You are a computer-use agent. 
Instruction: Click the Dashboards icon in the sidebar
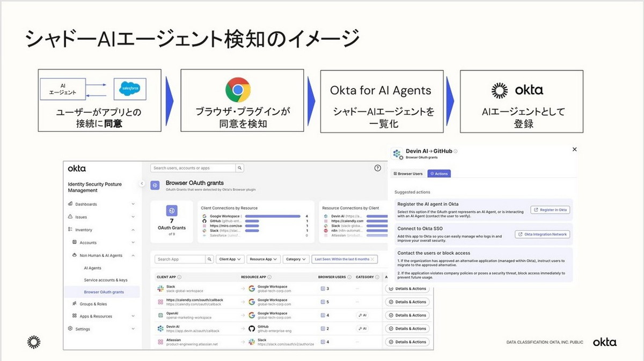pos(70,204)
